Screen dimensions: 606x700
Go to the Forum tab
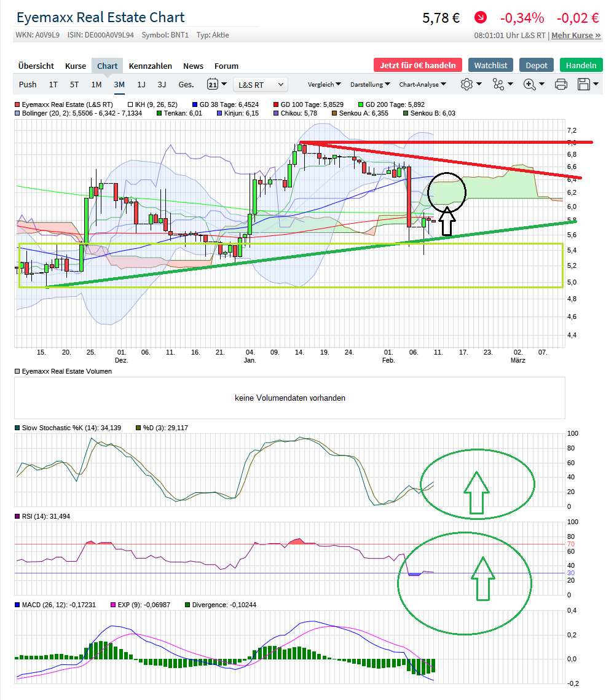(226, 66)
